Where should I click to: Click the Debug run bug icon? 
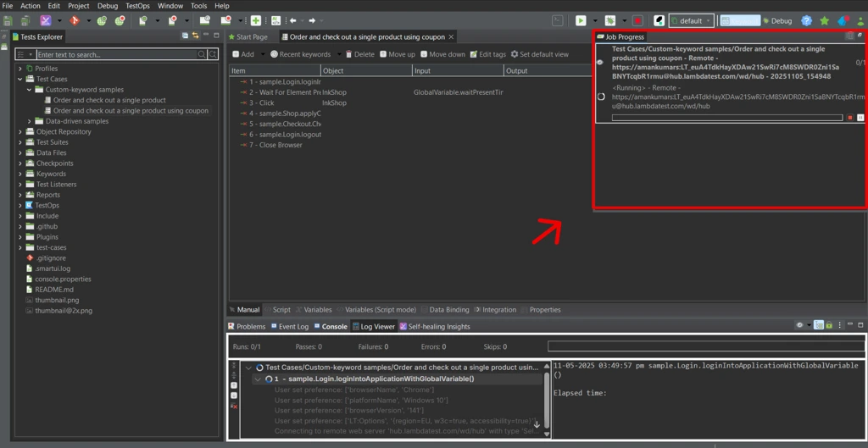tap(609, 20)
